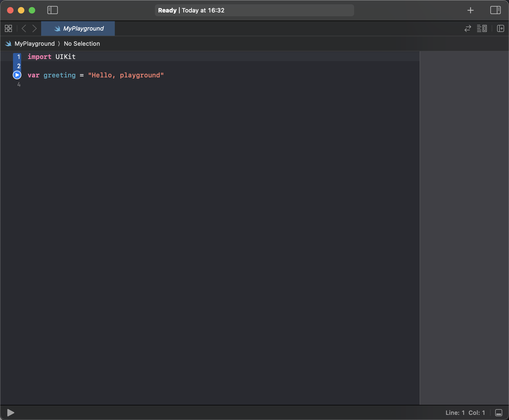Toggle the debug area at bottom right
The width and height of the screenshot is (509, 420).
(499, 413)
